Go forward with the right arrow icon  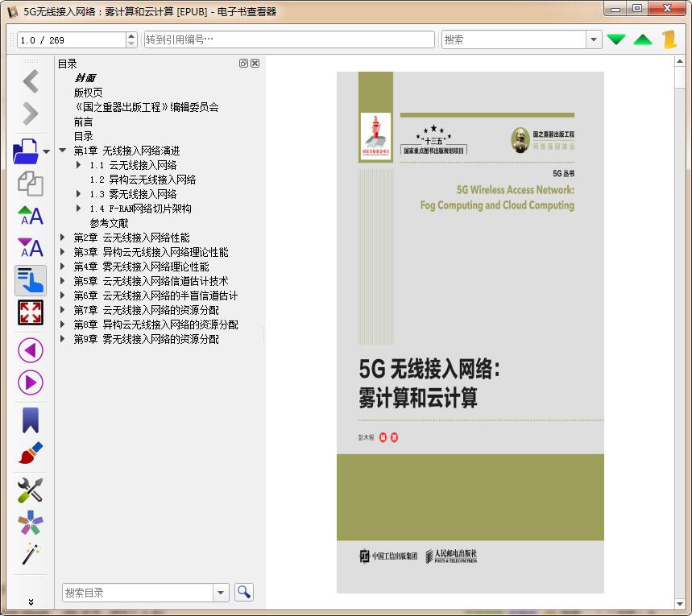31,114
